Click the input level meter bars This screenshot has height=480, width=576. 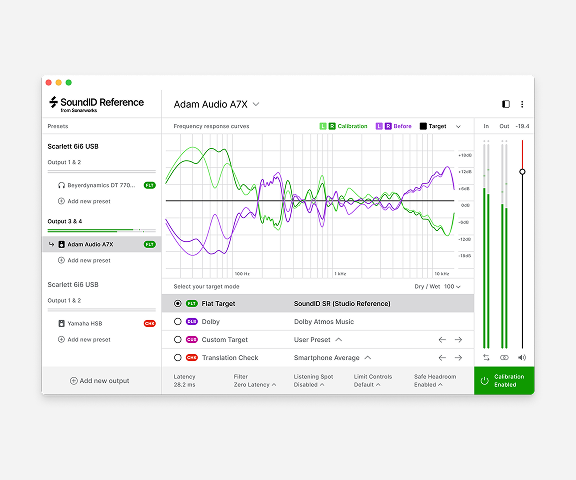pos(486,244)
